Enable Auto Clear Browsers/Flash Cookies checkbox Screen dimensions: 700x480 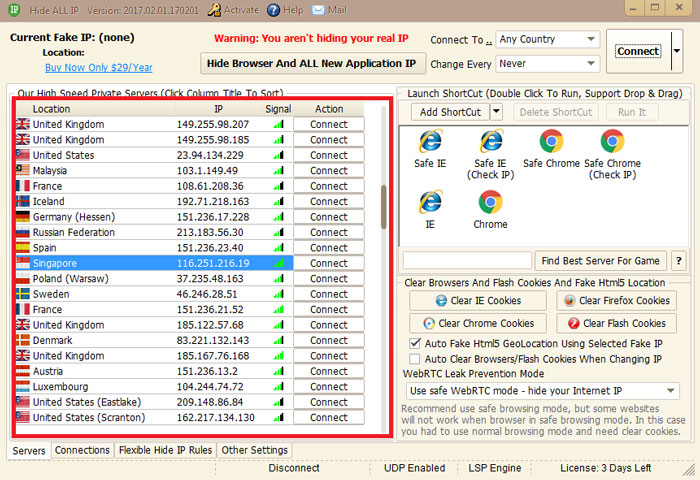click(x=416, y=358)
